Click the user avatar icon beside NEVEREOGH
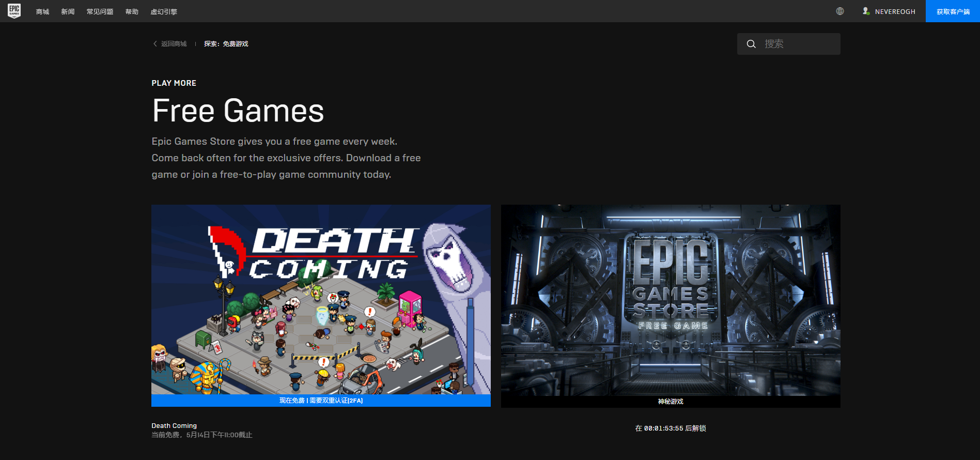Image resolution: width=980 pixels, height=460 pixels. click(866, 11)
